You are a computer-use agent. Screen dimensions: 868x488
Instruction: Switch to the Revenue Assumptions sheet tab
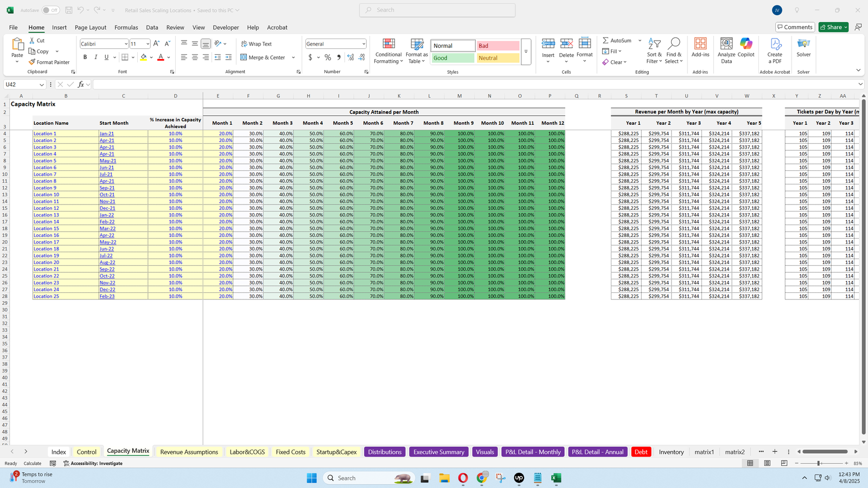click(x=189, y=452)
